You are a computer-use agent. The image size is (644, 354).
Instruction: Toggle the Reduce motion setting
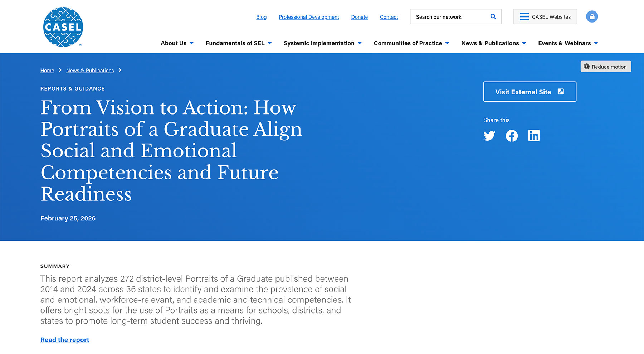pos(606,67)
